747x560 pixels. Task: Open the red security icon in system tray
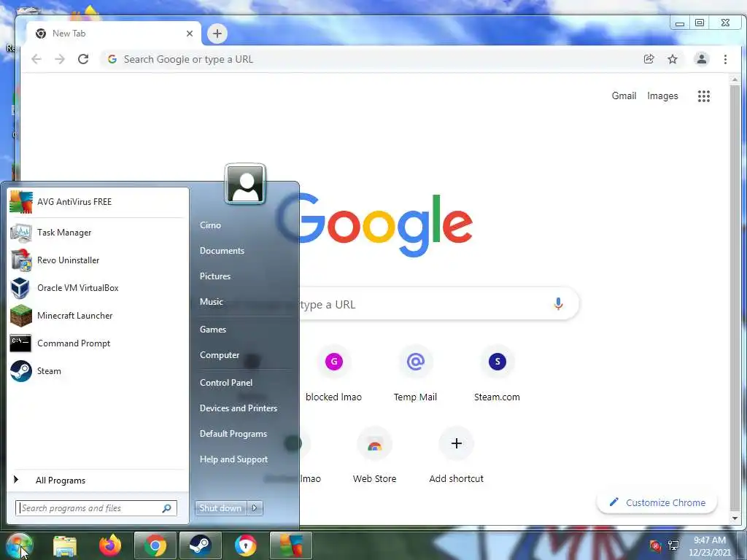point(655,545)
